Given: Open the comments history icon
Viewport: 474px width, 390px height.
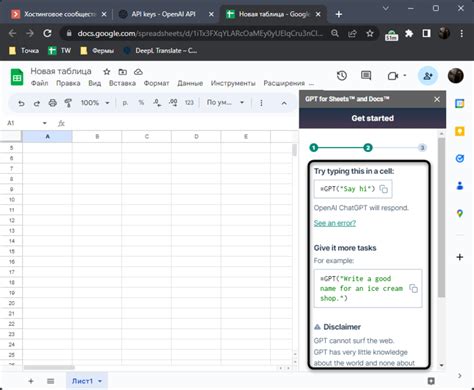Looking at the screenshot, I should (x=366, y=76).
